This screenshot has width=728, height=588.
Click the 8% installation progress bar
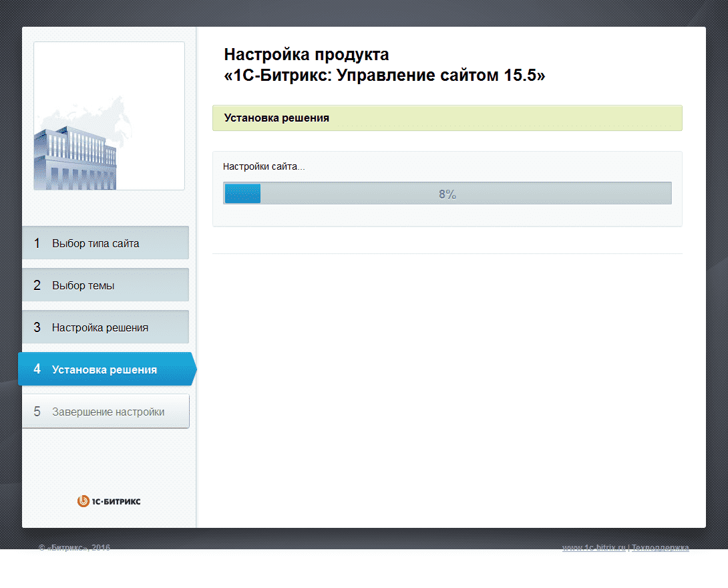click(x=447, y=193)
